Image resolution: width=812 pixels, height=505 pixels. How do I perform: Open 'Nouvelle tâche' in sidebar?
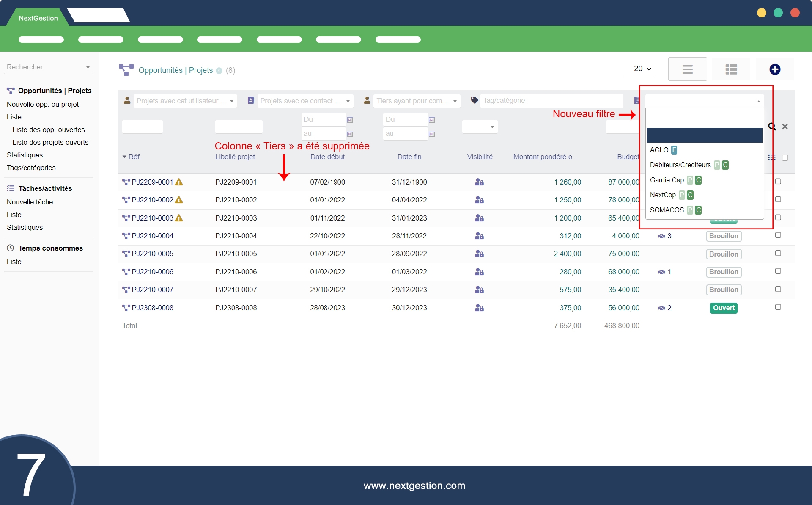[x=30, y=202]
